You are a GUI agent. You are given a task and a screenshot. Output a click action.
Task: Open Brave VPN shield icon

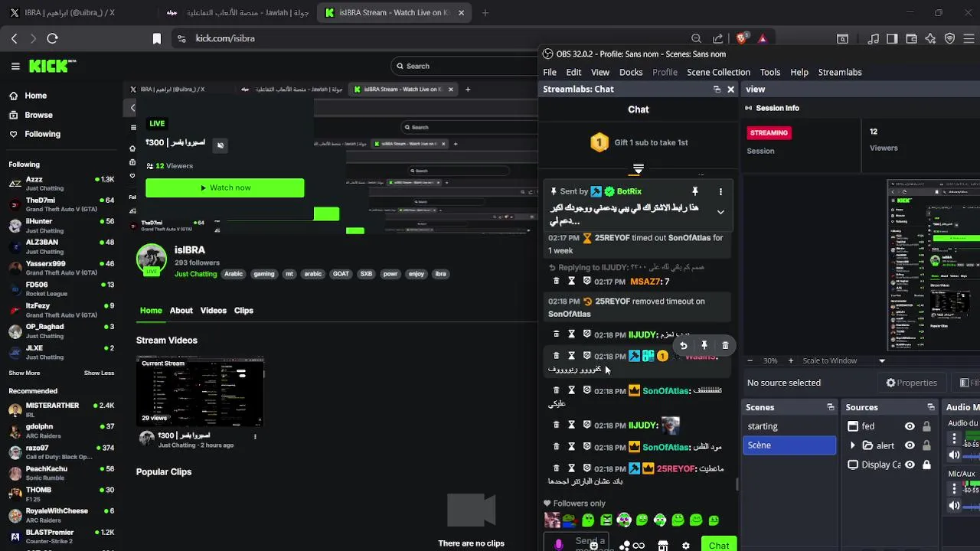(949, 38)
